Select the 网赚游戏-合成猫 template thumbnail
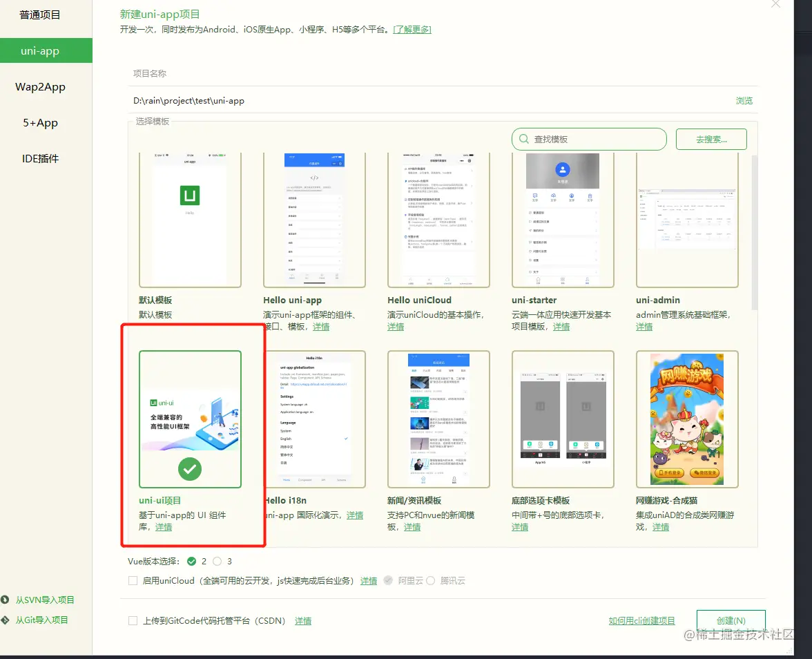Image resolution: width=812 pixels, height=659 pixels. click(687, 419)
